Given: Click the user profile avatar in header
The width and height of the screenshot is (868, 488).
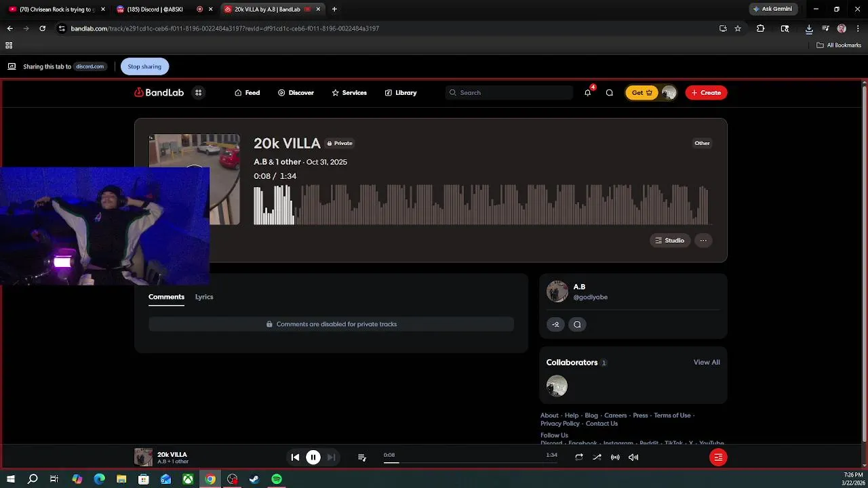Looking at the screenshot, I should click(669, 93).
